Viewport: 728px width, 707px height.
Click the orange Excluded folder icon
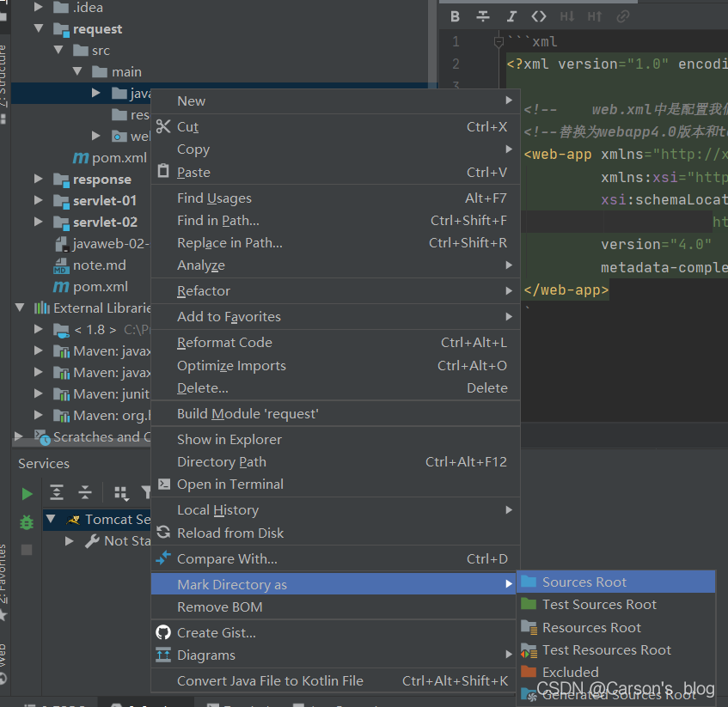click(529, 671)
